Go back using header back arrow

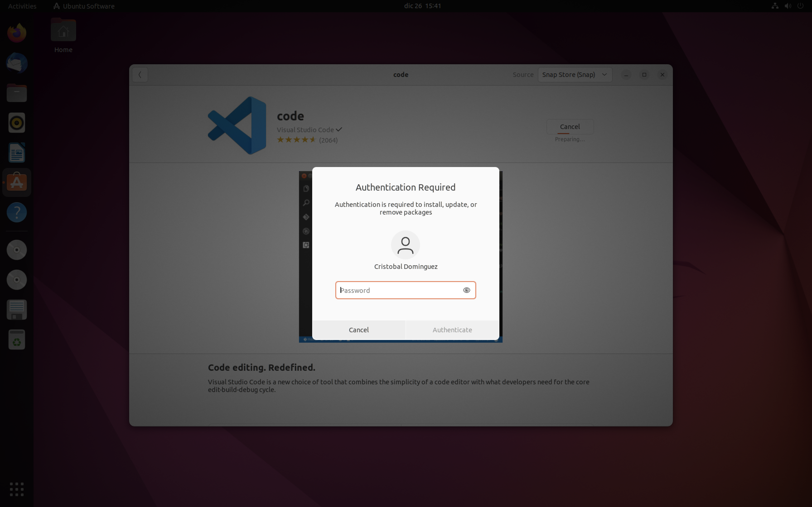point(140,74)
